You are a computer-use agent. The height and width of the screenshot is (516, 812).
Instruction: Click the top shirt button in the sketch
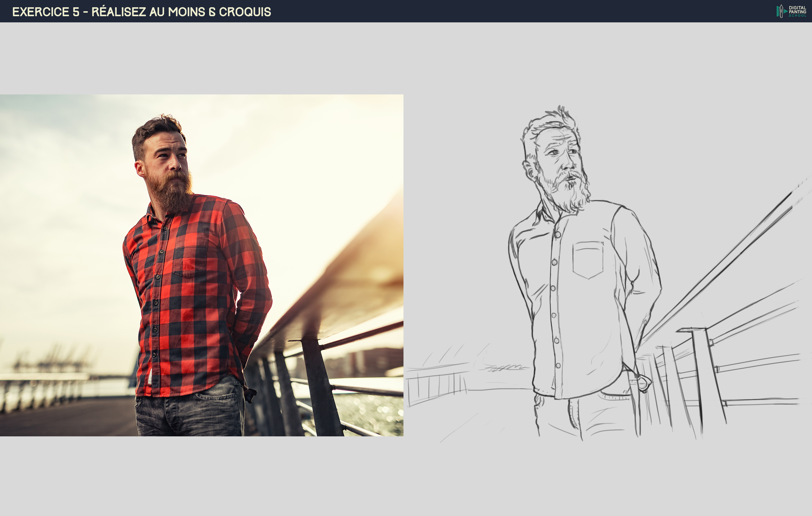tap(557, 234)
